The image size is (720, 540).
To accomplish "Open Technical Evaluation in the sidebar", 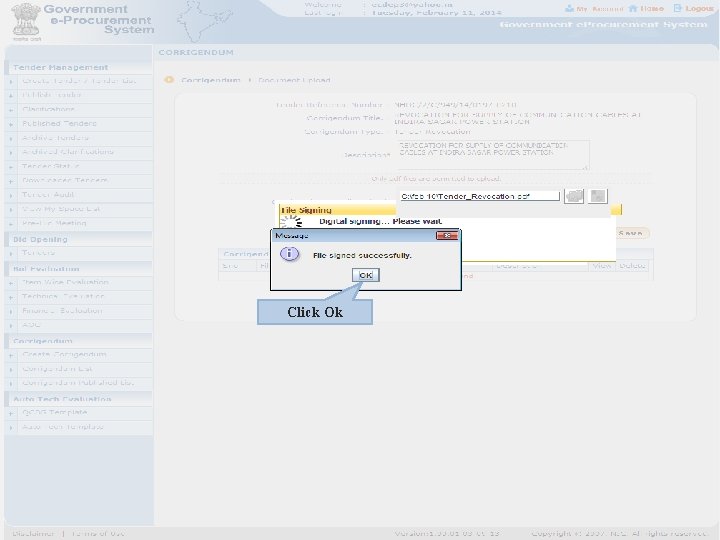I will click(x=63, y=297).
